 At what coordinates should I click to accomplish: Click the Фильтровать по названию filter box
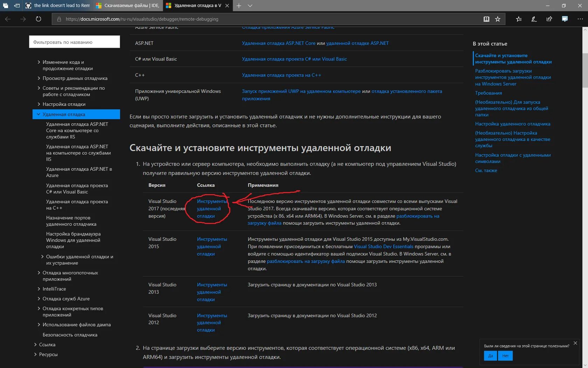click(75, 42)
